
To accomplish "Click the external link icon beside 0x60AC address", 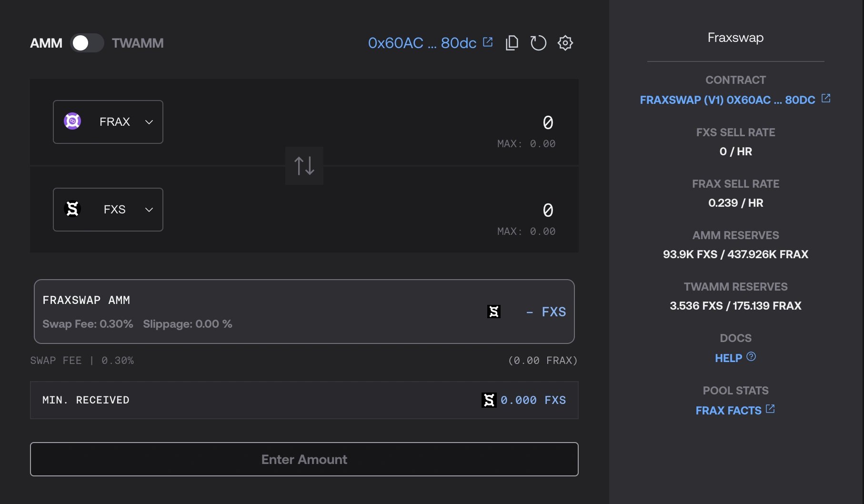I will (488, 42).
